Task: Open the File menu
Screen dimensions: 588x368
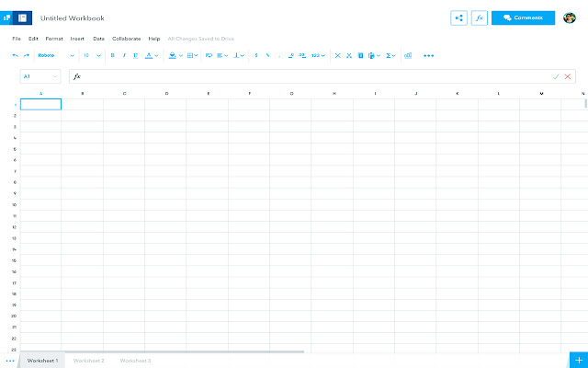Action: [x=17, y=39]
